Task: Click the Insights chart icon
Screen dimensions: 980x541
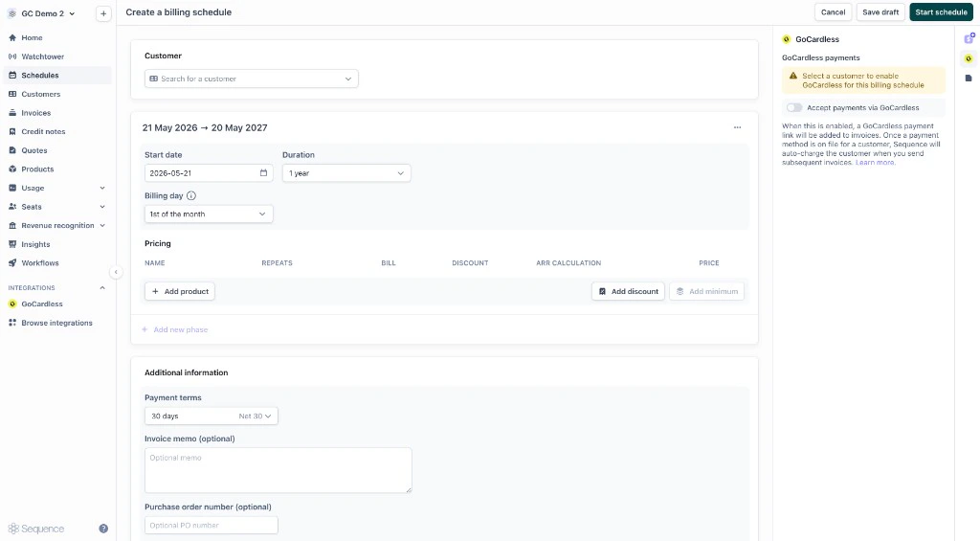Action: (x=12, y=244)
